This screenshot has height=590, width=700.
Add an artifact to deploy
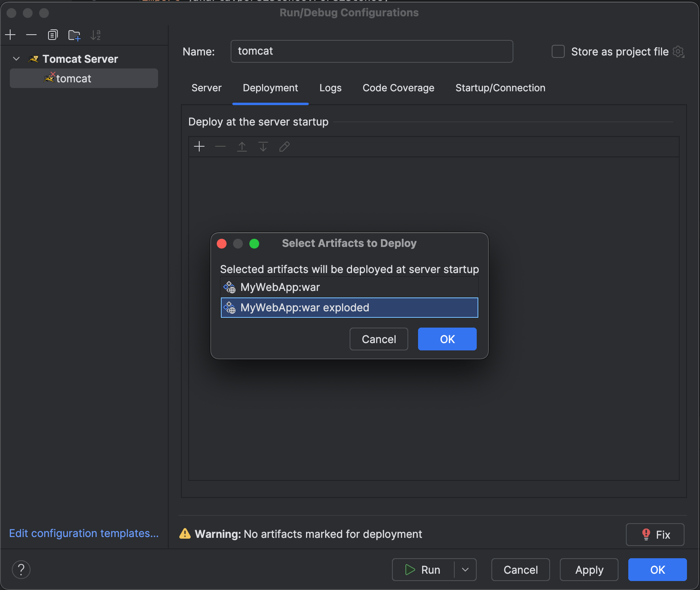click(200, 146)
